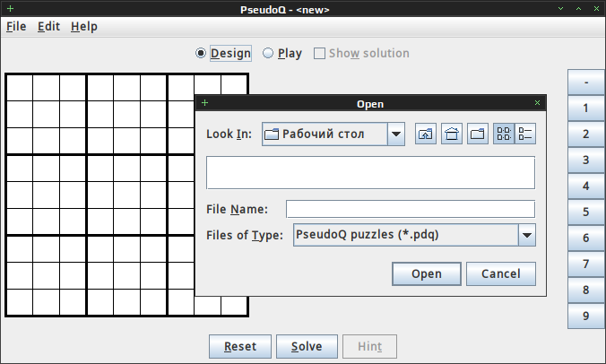The height and width of the screenshot is (364, 606).
Task: Select bottom-left cell of sudoku grid
Action: 20,302
